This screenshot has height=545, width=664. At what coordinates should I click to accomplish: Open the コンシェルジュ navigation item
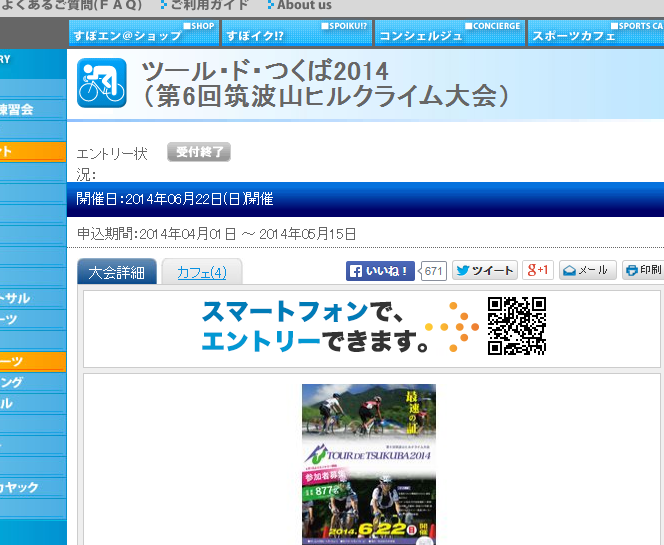pyautogui.click(x=450, y=33)
